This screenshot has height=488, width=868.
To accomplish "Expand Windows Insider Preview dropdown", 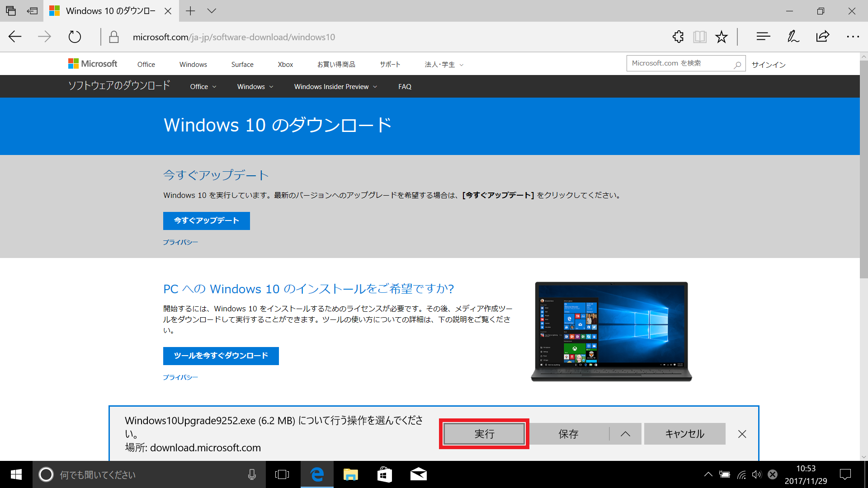I will (x=335, y=87).
